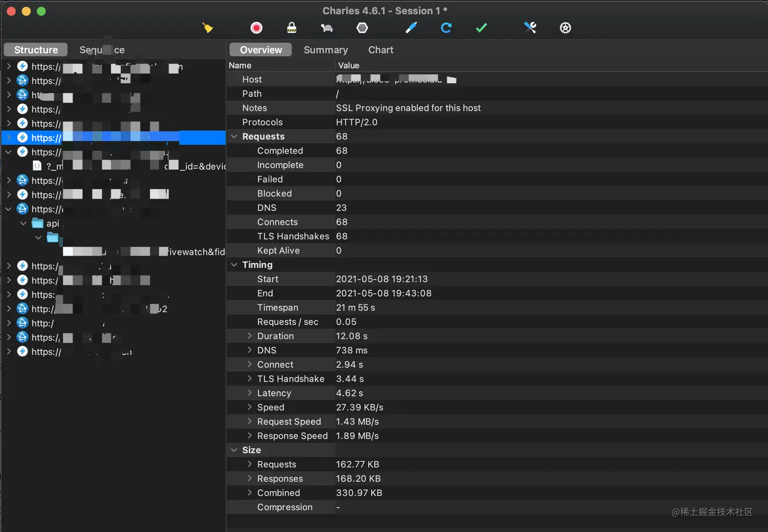The height and width of the screenshot is (532, 768).
Task: Toggle SSL Proxying with the padlock icon
Action: pos(292,27)
